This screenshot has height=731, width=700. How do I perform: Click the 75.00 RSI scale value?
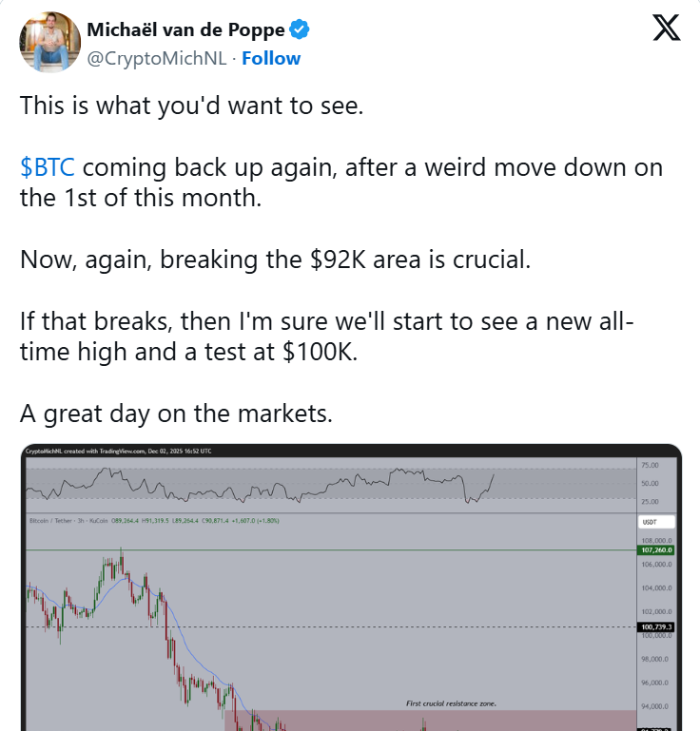pyautogui.click(x=651, y=466)
